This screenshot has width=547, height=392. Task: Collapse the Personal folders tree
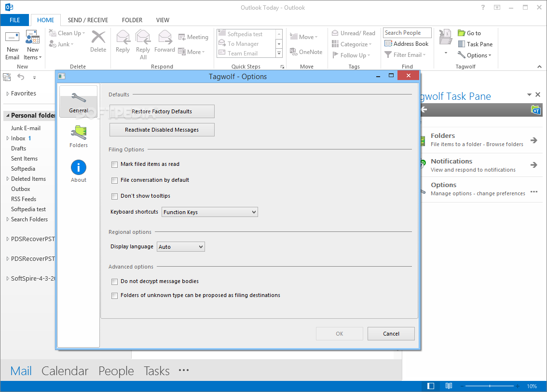click(x=8, y=115)
